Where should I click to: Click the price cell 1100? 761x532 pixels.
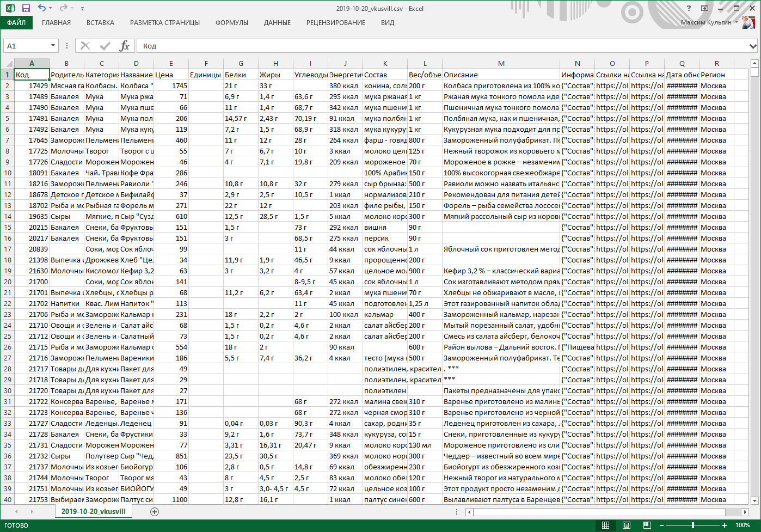click(171, 499)
